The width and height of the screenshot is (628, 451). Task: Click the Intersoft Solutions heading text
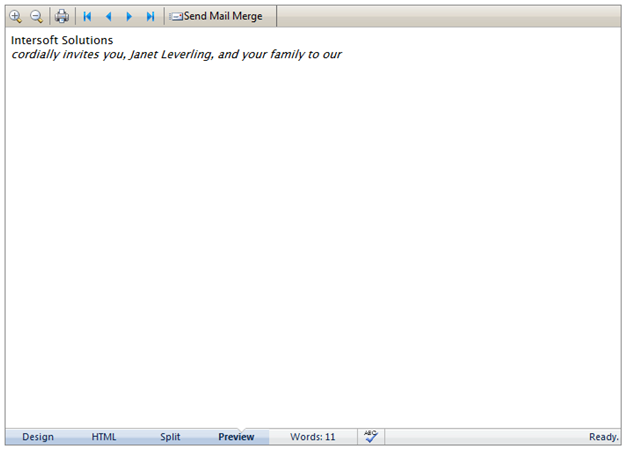[62, 40]
